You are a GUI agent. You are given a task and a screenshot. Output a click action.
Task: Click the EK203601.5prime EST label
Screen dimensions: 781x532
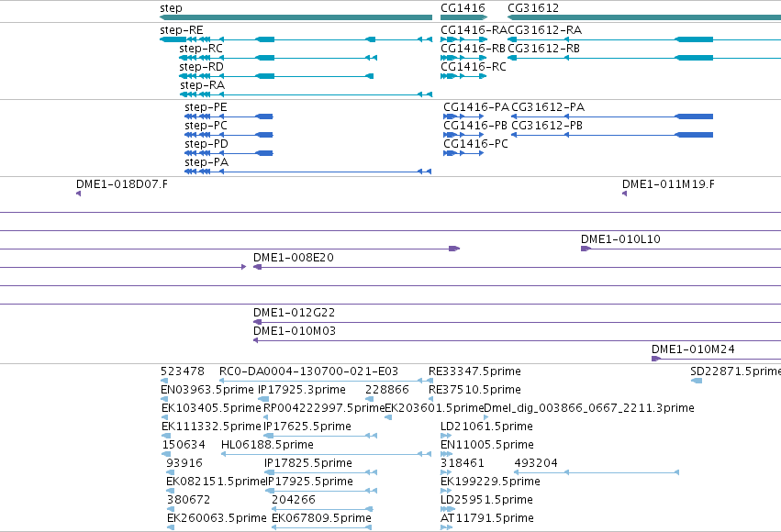[434, 408]
